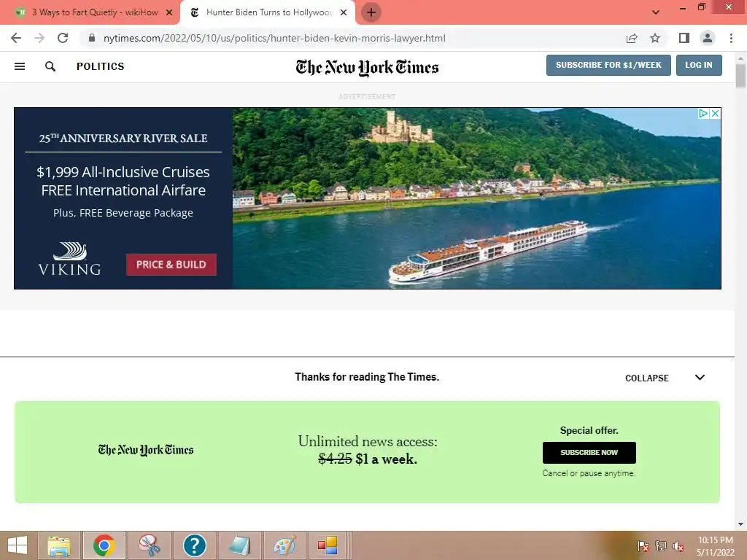Click Price & Build on Viking ad

[x=171, y=264]
